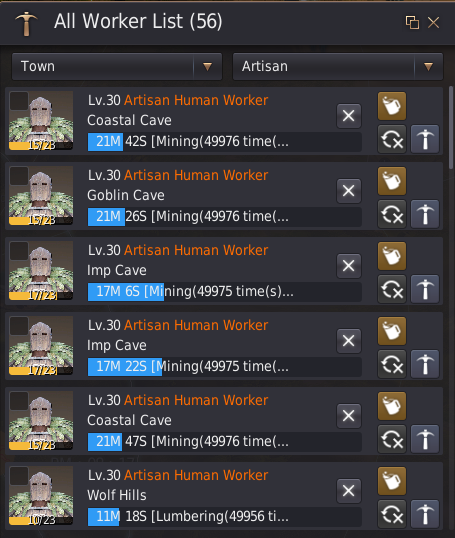The width and height of the screenshot is (455, 538).
Task: Expand the Artisan grade dropdown
Action: (x=338, y=66)
